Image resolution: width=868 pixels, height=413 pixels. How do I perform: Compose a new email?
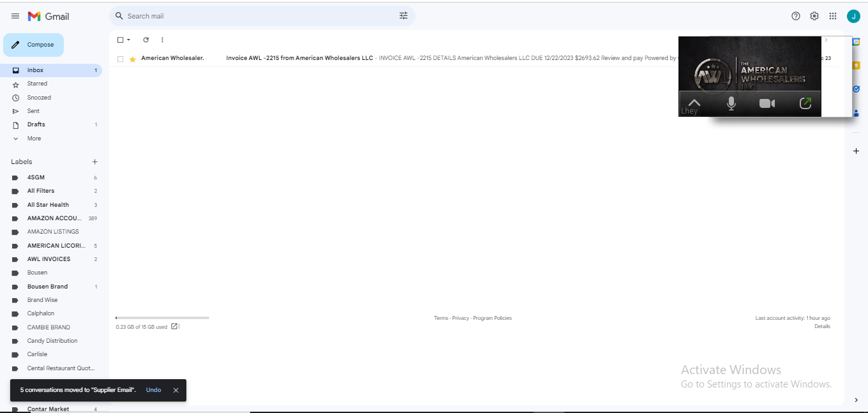(34, 45)
